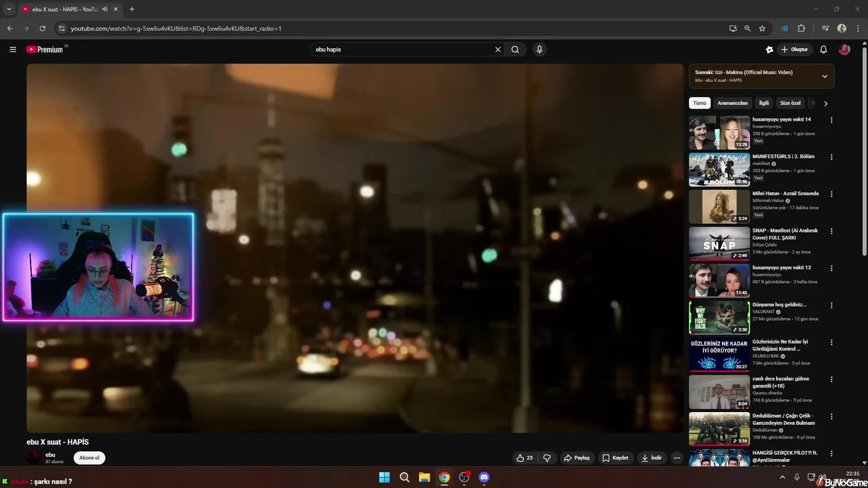Share the video via Paylaş
Viewport: 868px width, 488px height.
pos(576,457)
